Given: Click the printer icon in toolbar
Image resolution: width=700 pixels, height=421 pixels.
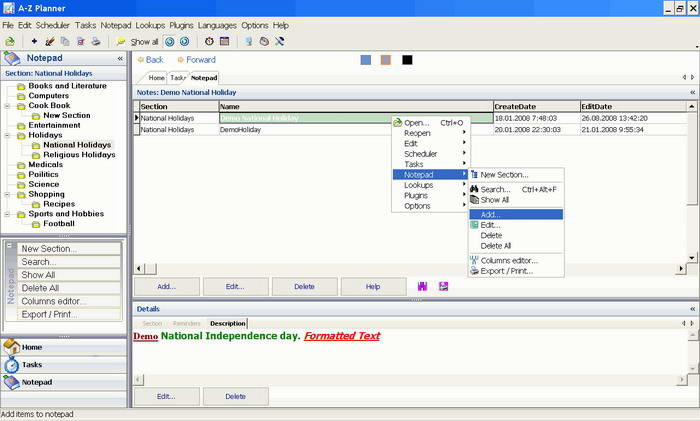Looking at the screenshot, I should click(96, 42).
